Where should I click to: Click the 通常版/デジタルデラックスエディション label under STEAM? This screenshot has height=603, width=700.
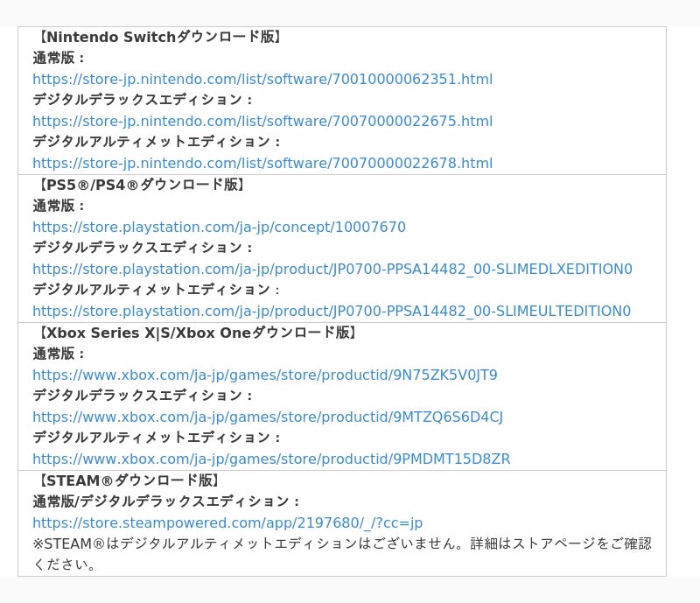click(x=166, y=501)
